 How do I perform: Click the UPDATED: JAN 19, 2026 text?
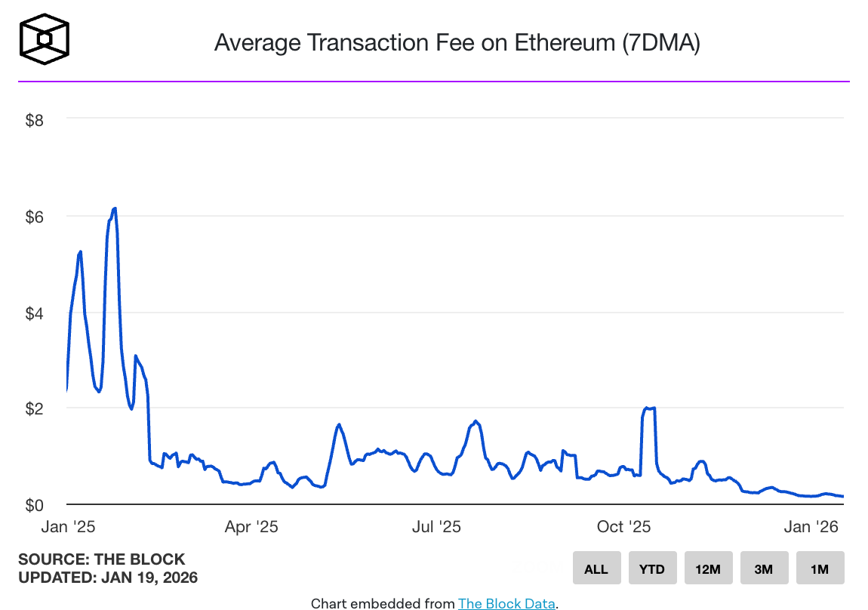click(x=109, y=577)
